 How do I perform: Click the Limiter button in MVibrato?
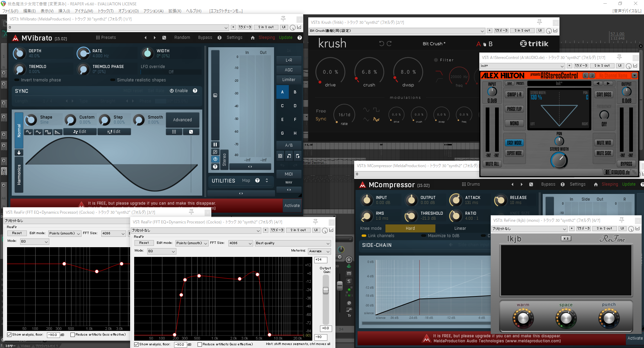click(289, 80)
